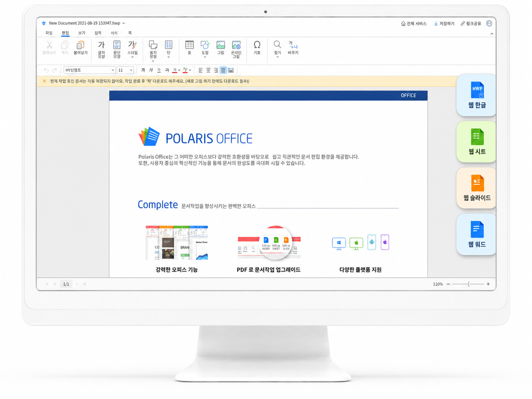Toggle strikethrough text formatting

click(167, 70)
